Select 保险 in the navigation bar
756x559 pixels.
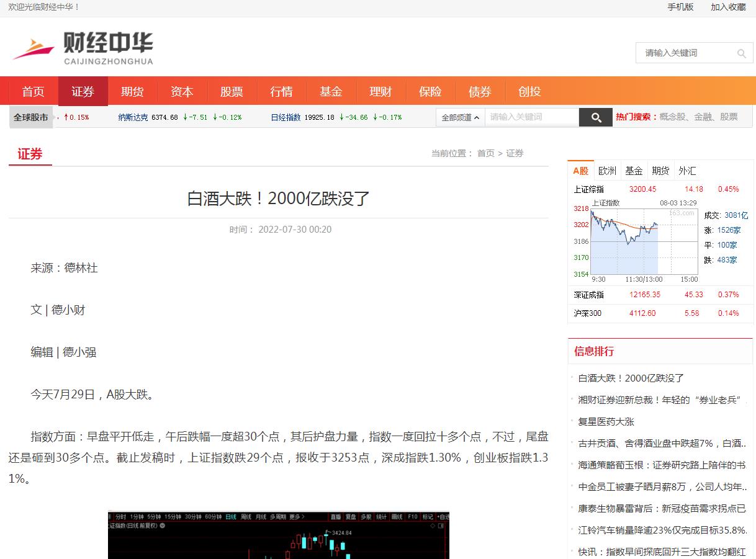tap(431, 91)
